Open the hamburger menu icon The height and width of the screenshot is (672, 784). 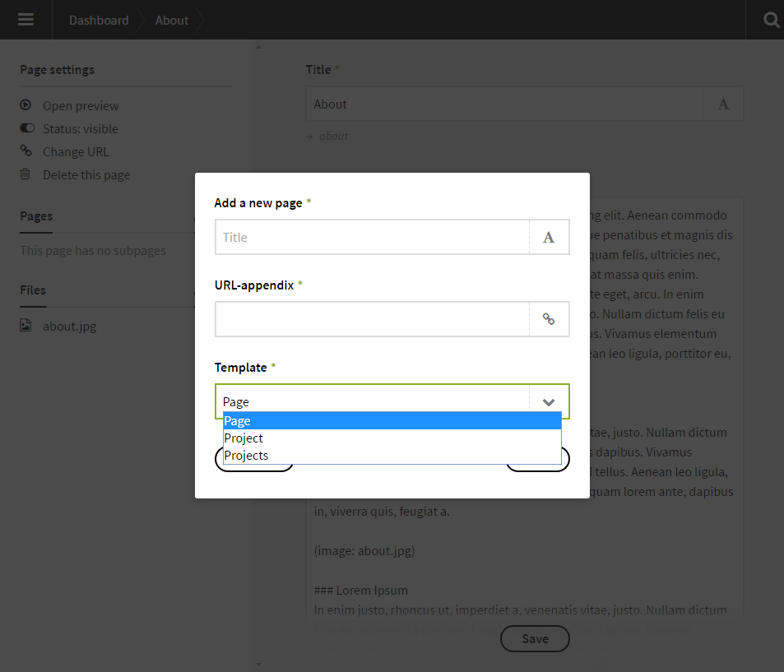click(26, 20)
